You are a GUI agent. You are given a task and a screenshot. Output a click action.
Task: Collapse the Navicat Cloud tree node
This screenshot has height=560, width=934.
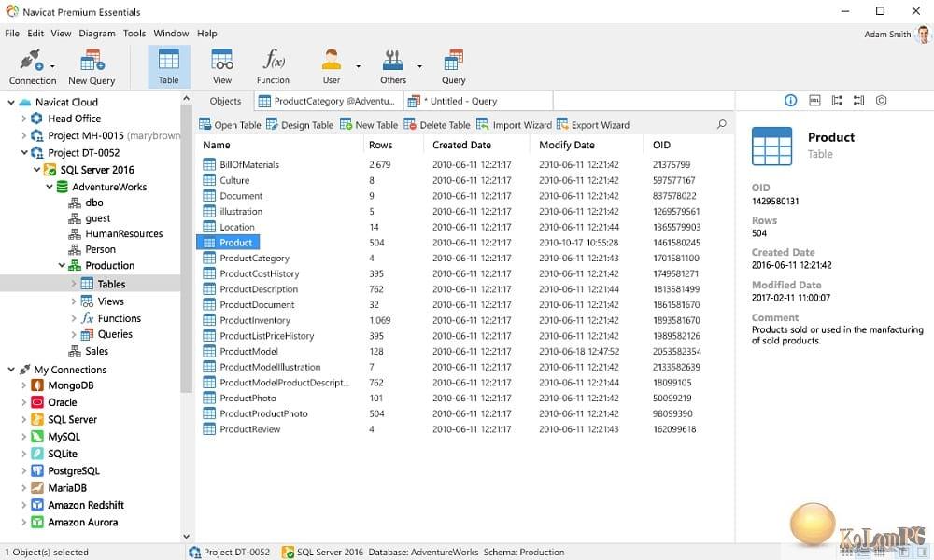pyautogui.click(x=10, y=103)
